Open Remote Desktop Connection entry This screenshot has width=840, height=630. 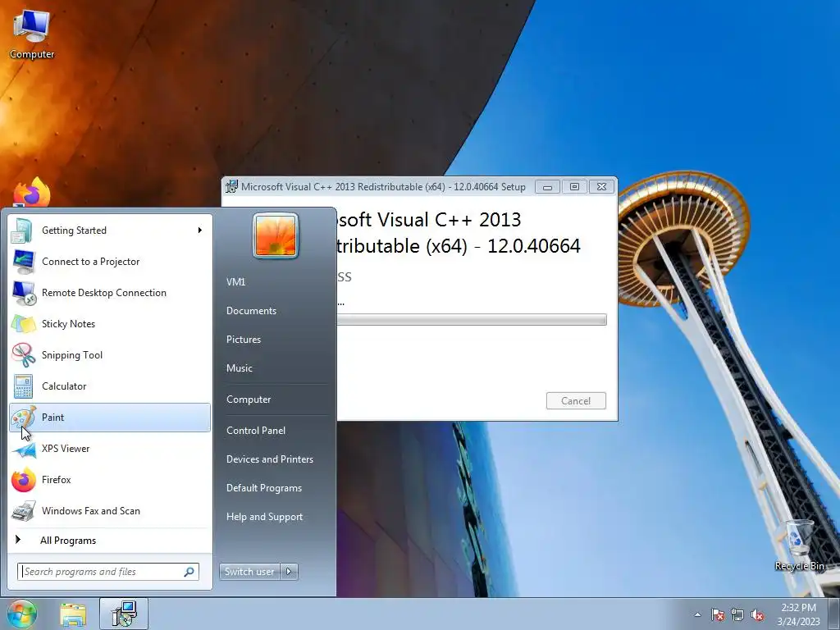(110, 293)
